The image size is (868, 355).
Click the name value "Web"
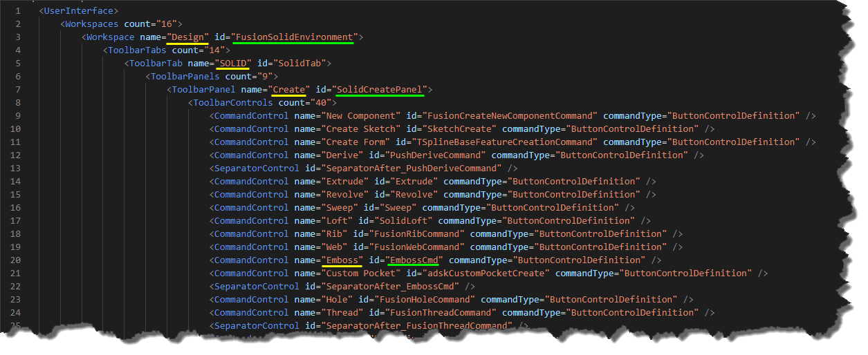pyautogui.click(x=334, y=247)
